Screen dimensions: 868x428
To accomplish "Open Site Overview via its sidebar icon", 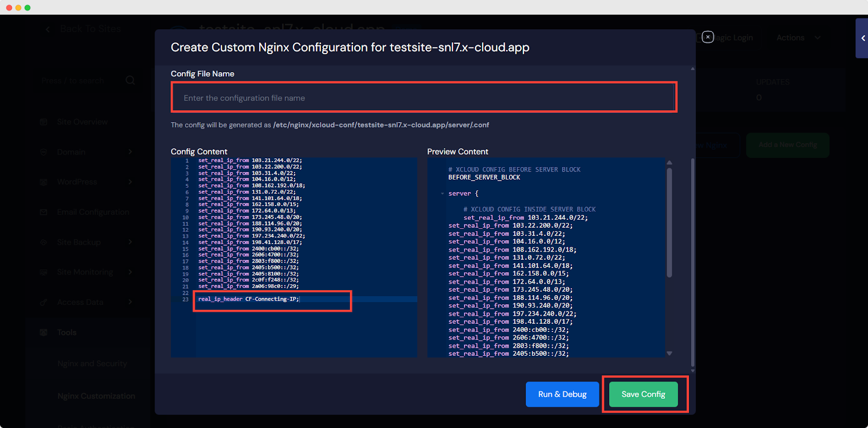I will coord(43,122).
